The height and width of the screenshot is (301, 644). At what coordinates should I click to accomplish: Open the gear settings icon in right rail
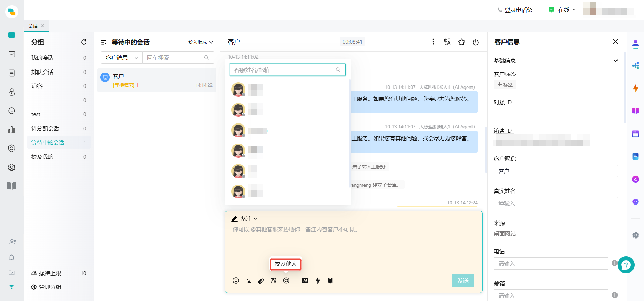coord(636,235)
